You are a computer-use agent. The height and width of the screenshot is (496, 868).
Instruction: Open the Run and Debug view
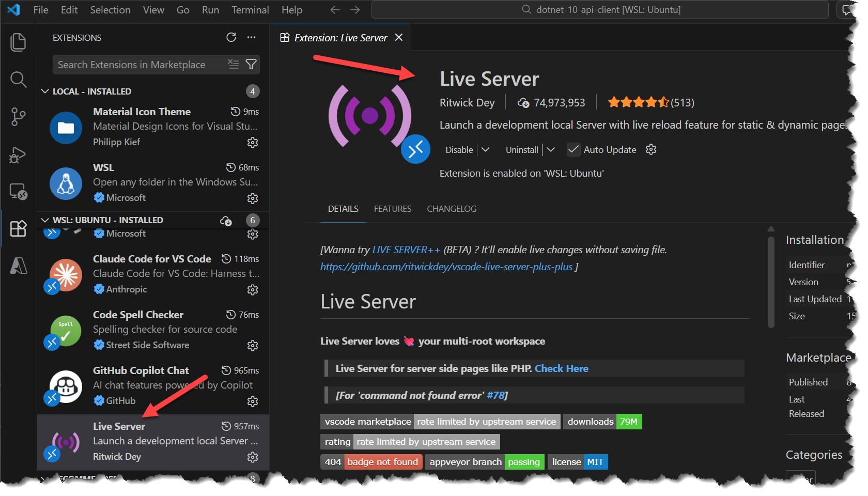[x=18, y=154]
